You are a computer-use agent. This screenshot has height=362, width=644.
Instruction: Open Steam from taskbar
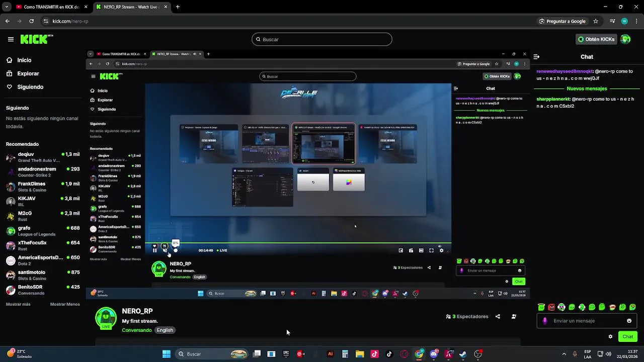pos(463,354)
